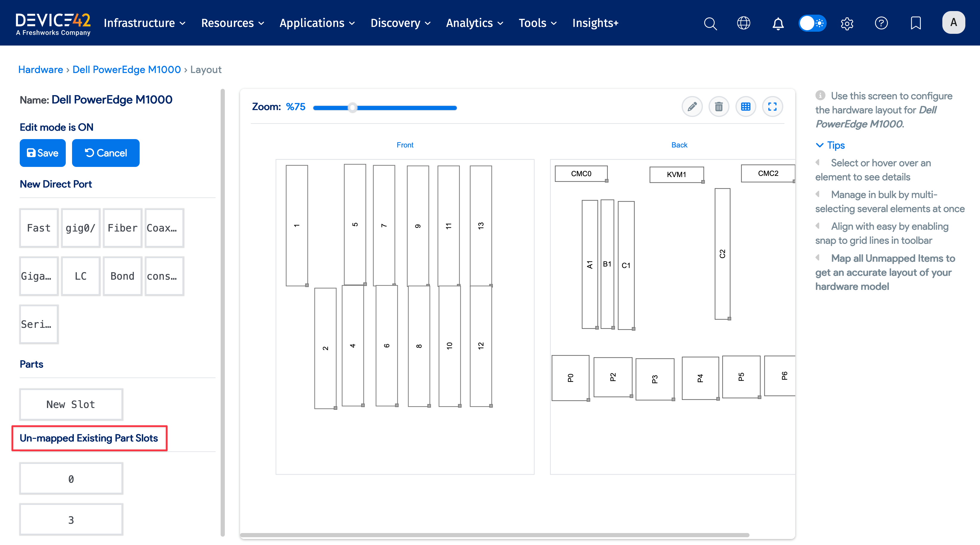Open the search magnifier in header

710,23
